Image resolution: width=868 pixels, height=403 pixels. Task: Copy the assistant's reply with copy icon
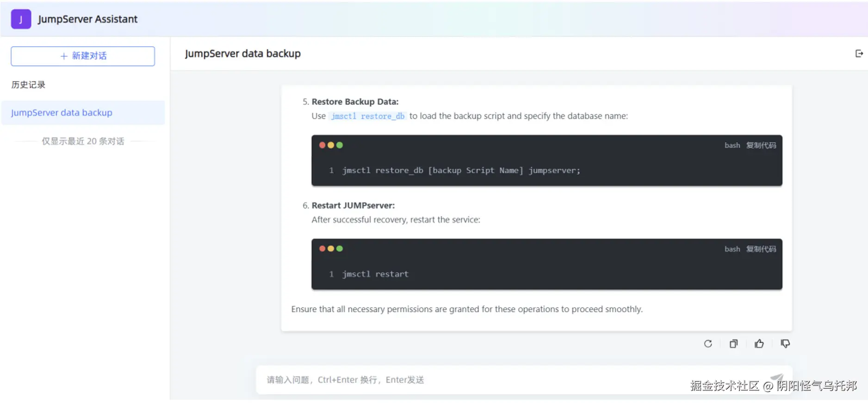point(733,343)
